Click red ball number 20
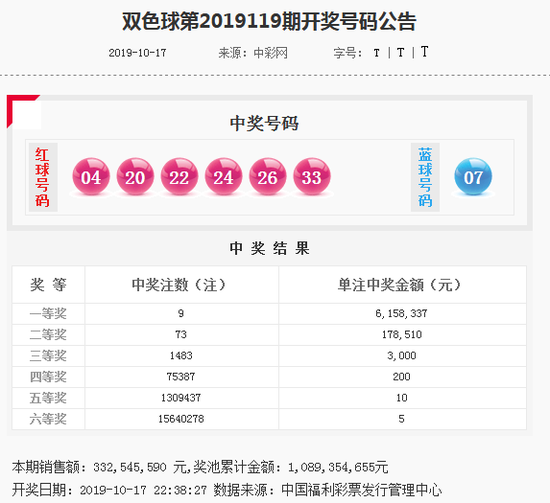Screen dimensions: 550x503 point(135,176)
